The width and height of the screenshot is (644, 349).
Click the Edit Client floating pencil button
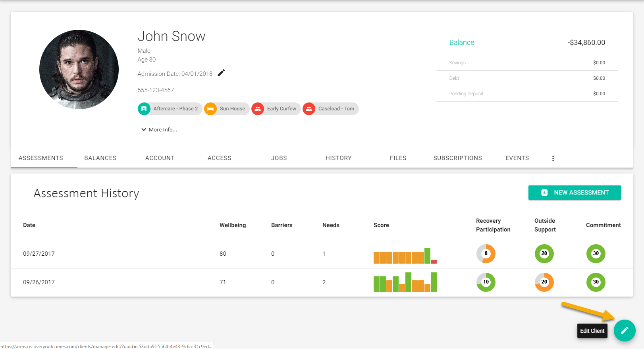(625, 330)
